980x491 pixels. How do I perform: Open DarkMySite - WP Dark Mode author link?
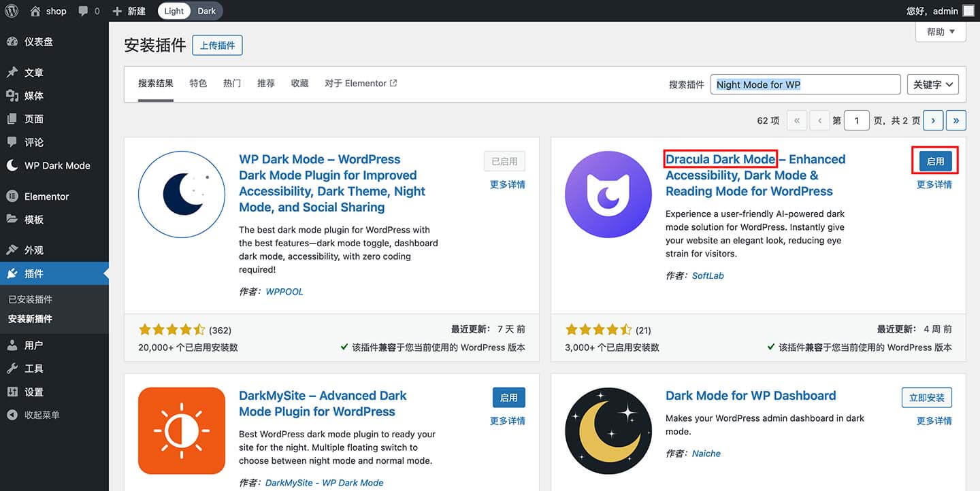pos(325,483)
